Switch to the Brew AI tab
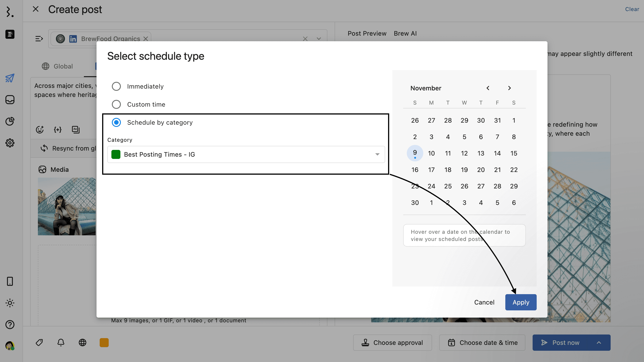The width and height of the screenshot is (644, 362). 405,34
